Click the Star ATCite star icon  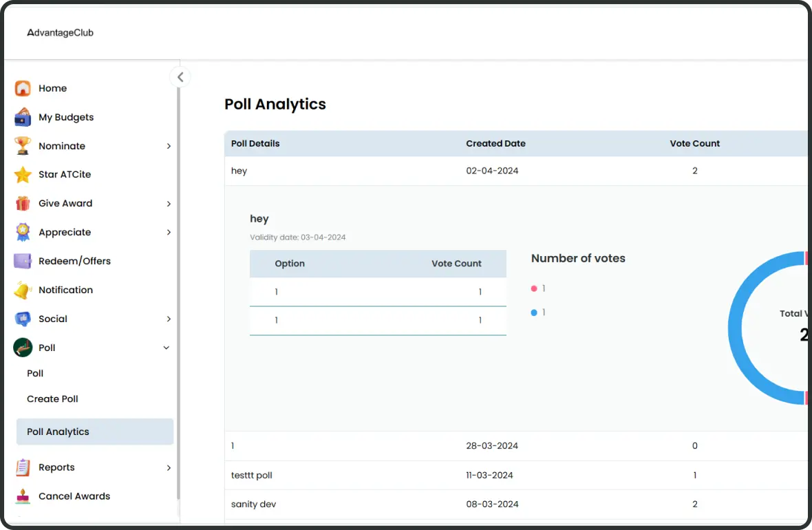23,175
